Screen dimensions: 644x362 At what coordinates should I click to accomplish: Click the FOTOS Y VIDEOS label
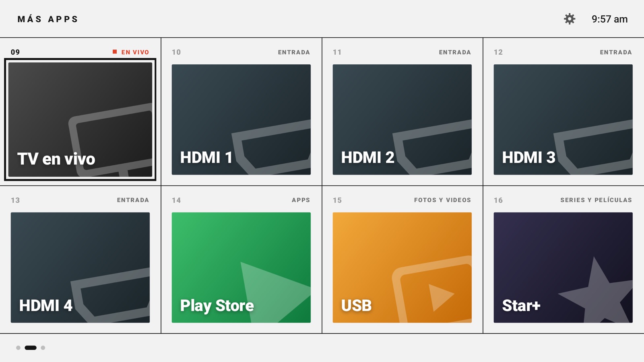click(442, 200)
